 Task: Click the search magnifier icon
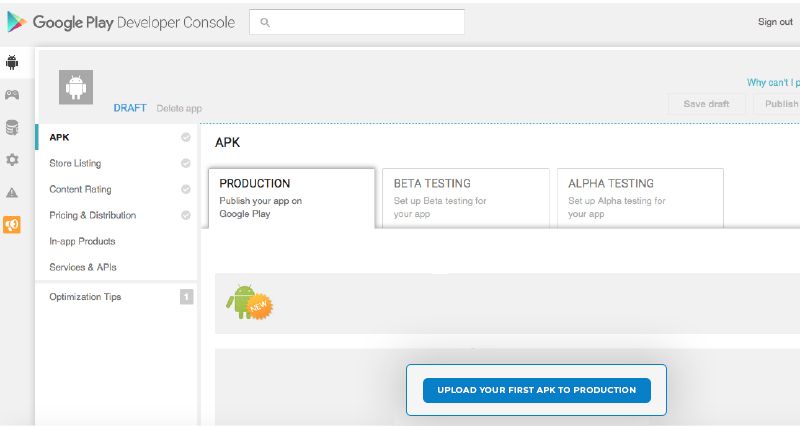click(x=265, y=22)
